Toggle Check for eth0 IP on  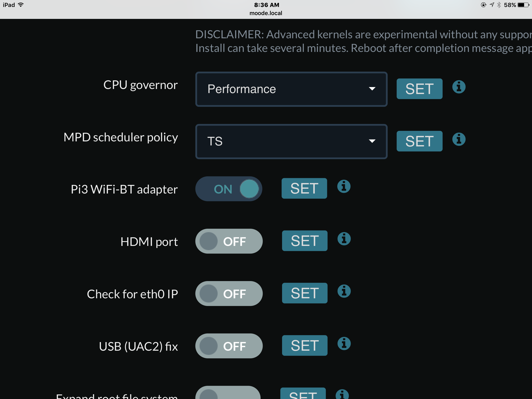tap(229, 294)
